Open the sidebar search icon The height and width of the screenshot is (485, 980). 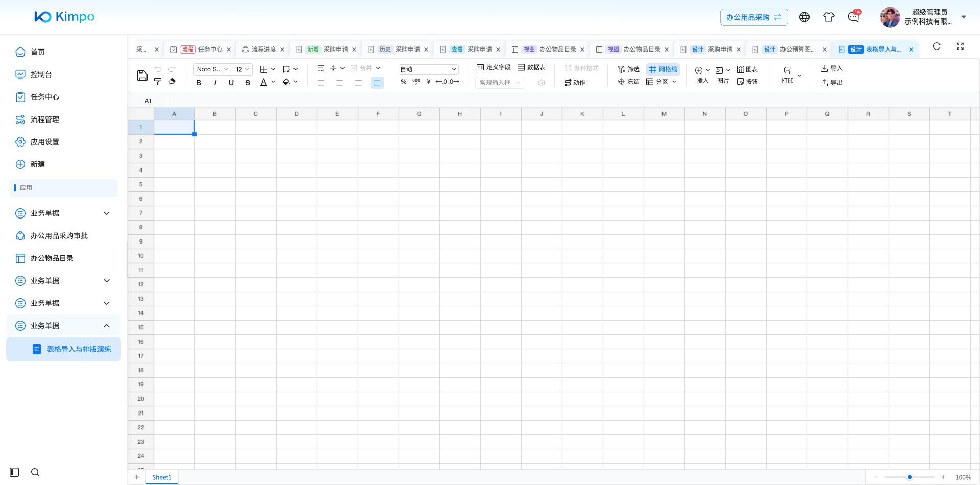[x=35, y=472]
